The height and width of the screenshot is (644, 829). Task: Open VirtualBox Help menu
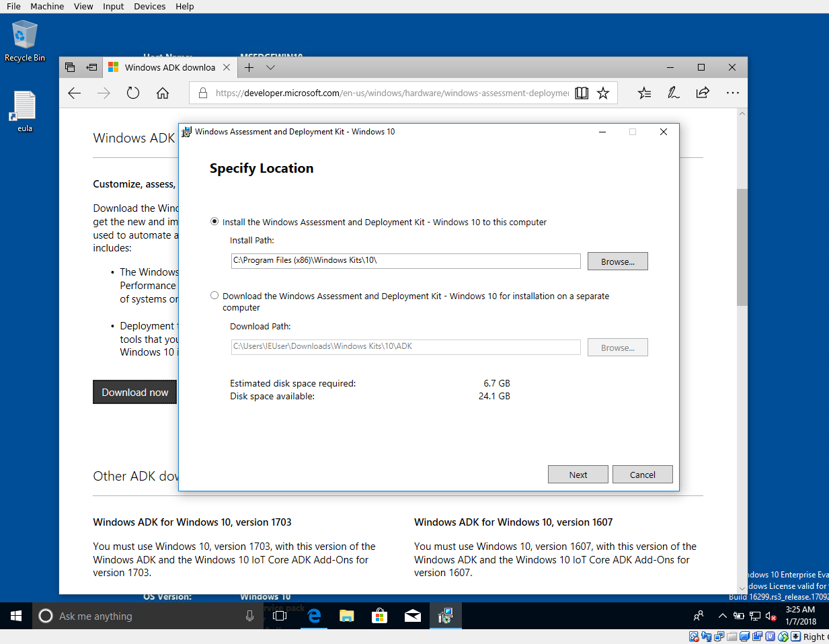pyautogui.click(x=184, y=6)
